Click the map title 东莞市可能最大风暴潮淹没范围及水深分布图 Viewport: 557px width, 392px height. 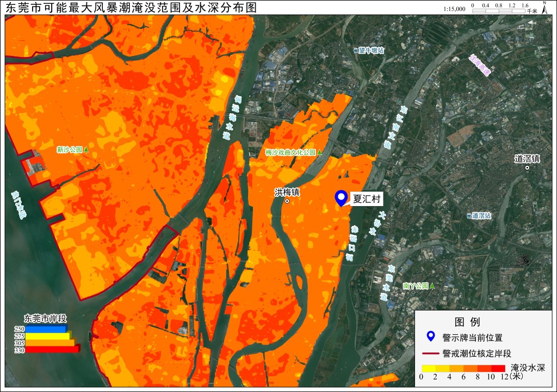click(x=132, y=8)
